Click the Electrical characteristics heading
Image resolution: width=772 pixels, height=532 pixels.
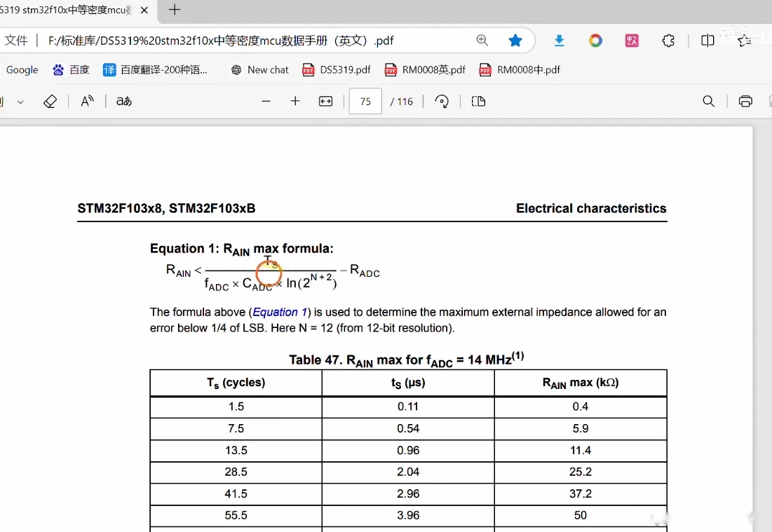pos(591,209)
